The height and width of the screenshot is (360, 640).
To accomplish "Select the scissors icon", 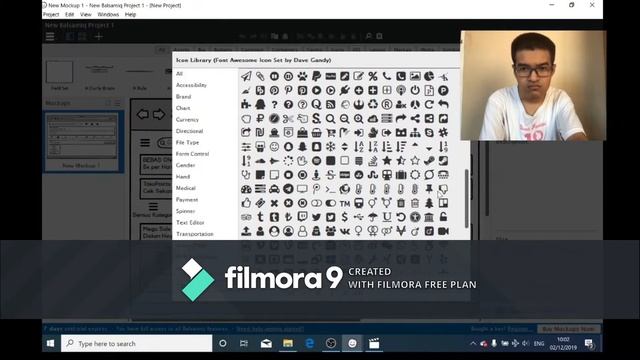I will 288,119.
